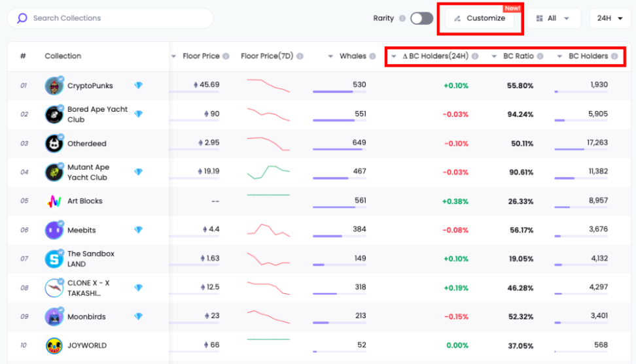The image size is (636, 364).
Task: Click the Sandbox LAND logo icon
Action: pyautogui.click(x=54, y=259)
